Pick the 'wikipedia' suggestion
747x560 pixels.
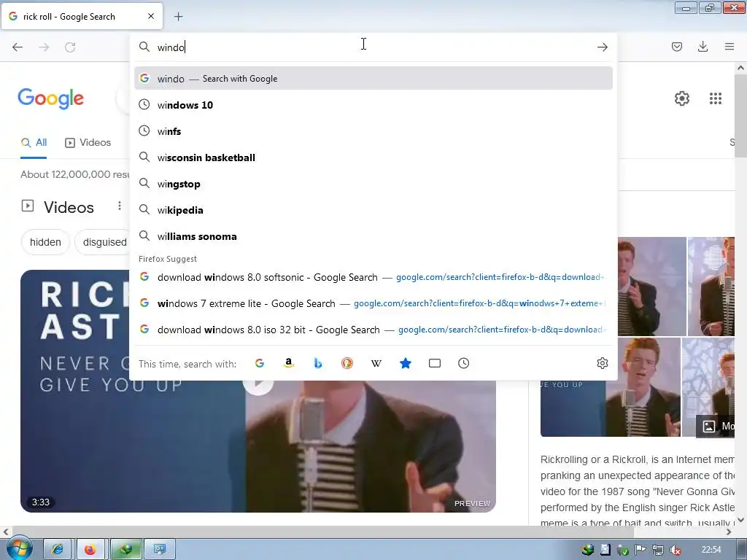[373, 210]
